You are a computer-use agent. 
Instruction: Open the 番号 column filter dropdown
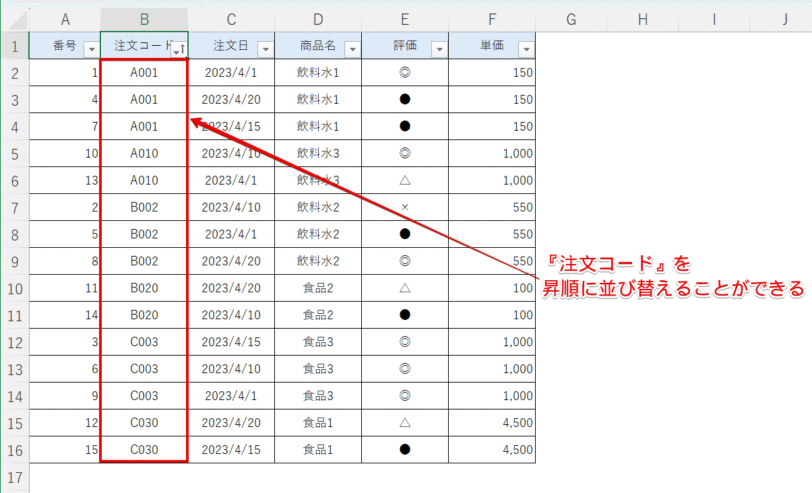click(x=92, y=49)
